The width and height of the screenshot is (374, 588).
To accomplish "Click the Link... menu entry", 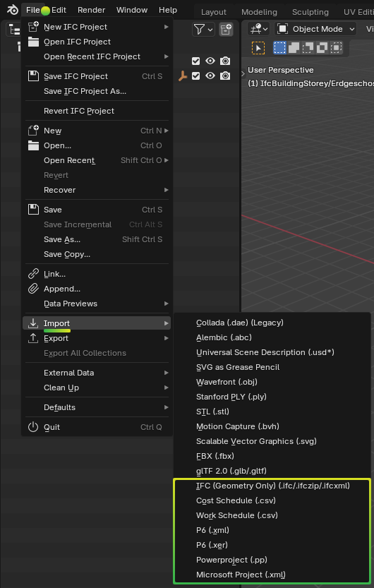I will point(97,274).
